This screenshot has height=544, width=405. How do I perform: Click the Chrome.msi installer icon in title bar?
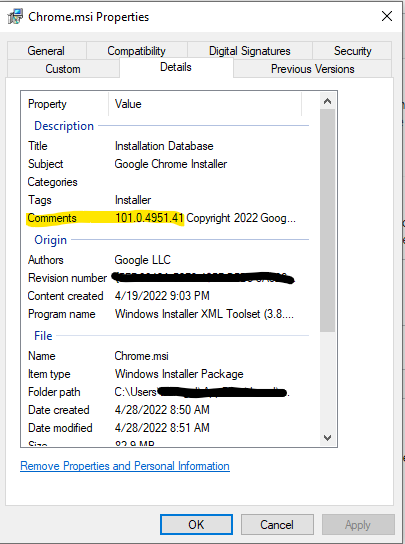15,17
